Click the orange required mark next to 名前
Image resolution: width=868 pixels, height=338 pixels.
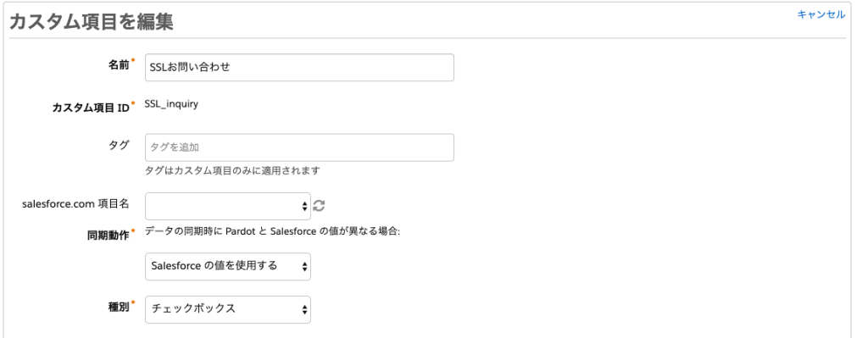133,60
